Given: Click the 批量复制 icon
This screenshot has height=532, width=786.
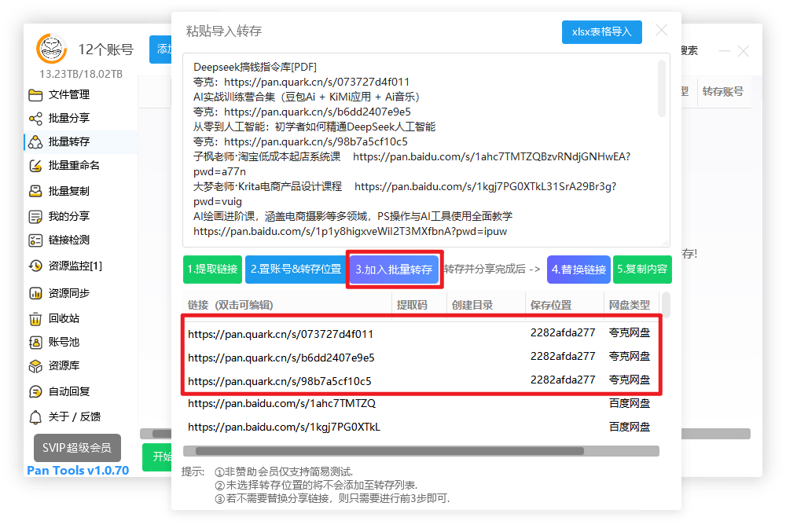Looking at the screenshot, I should (x=35, y=191).
